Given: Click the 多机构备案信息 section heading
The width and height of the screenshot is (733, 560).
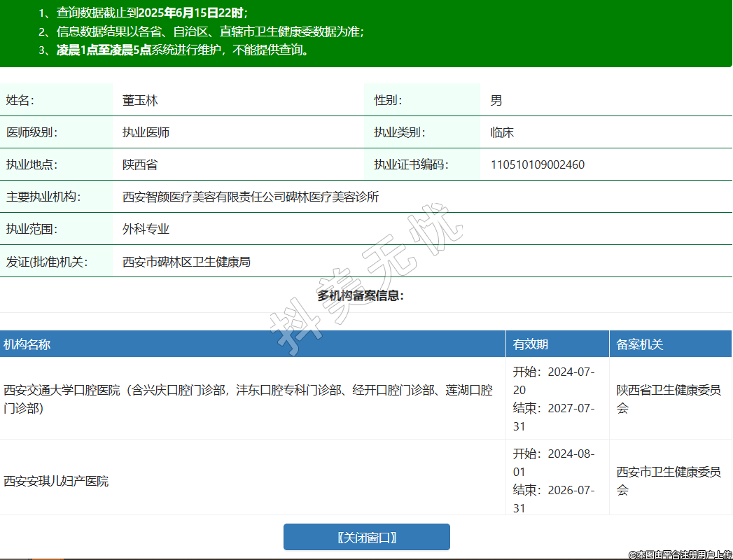Looking at the screenshot, I should 361,296.
